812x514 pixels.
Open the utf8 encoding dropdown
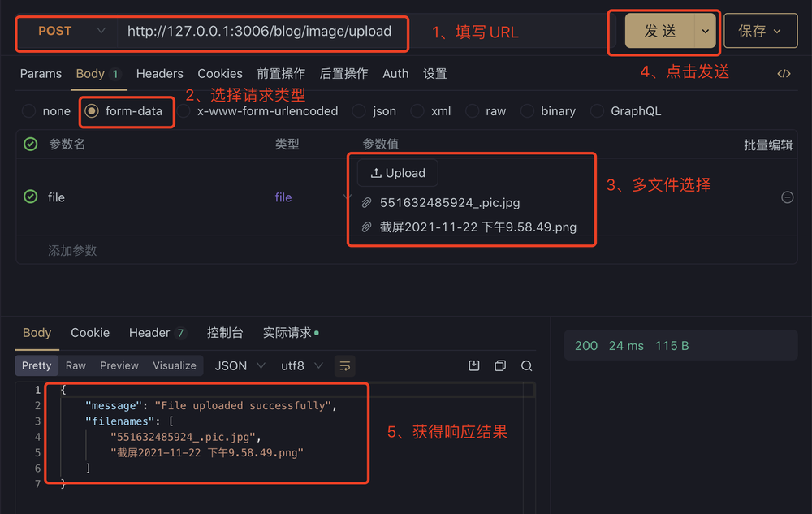tap(301, 365)
